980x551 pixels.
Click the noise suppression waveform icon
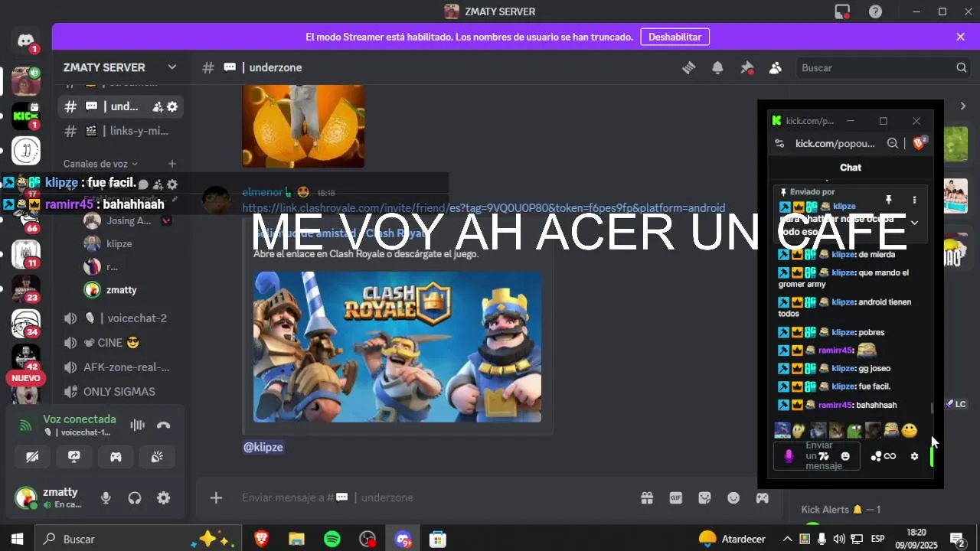tap(138, 425)
